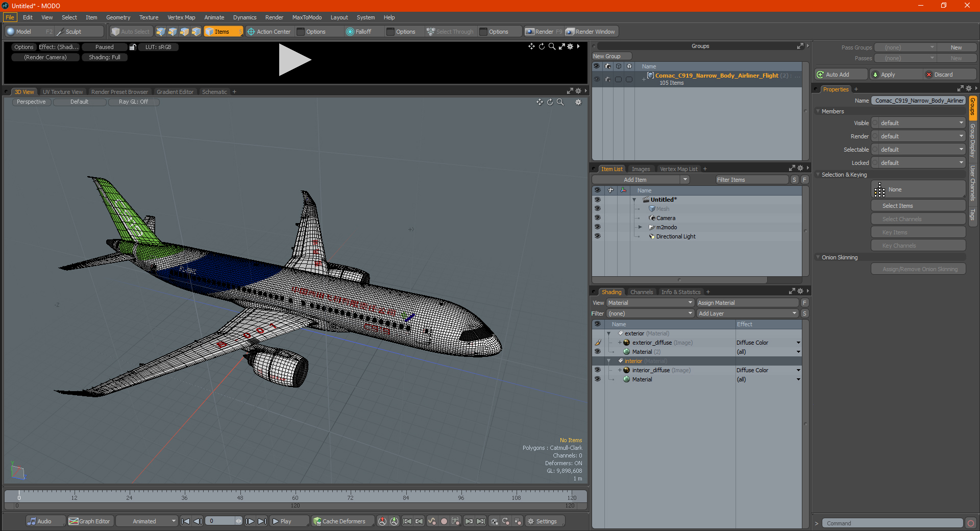980x531 pixels.
Task: Click Auto Add button
Action: point(841,75)
